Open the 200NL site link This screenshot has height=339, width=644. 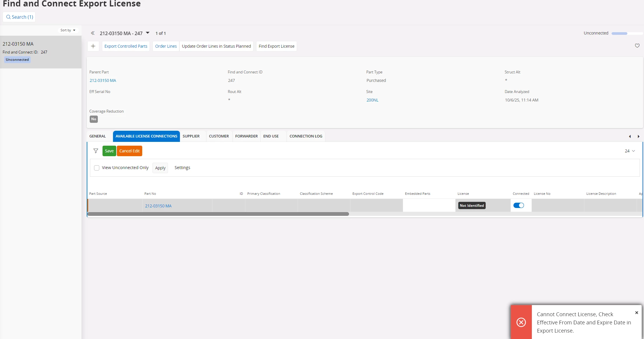click(372, 100)
